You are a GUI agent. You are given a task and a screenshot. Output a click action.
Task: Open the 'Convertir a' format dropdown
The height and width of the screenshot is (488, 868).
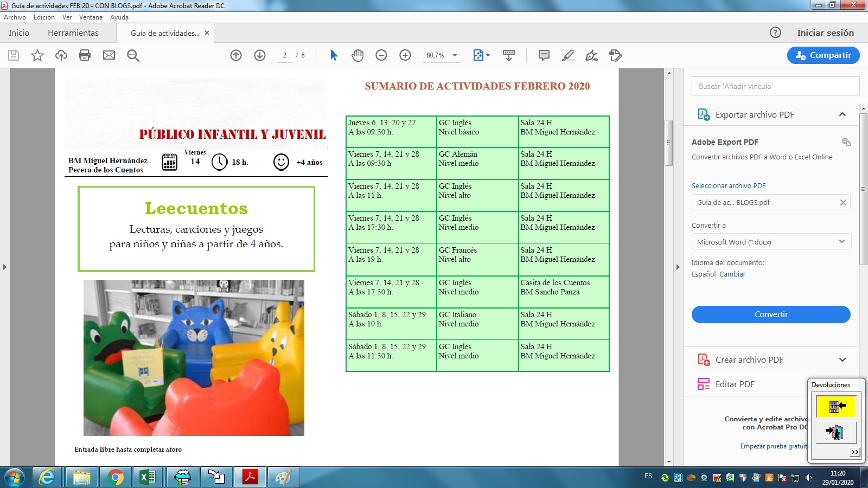(770, 242)
